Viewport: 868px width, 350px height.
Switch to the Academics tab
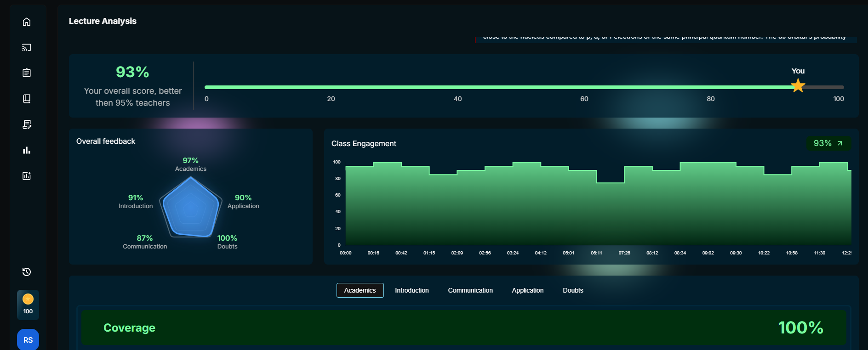point(360,290)
